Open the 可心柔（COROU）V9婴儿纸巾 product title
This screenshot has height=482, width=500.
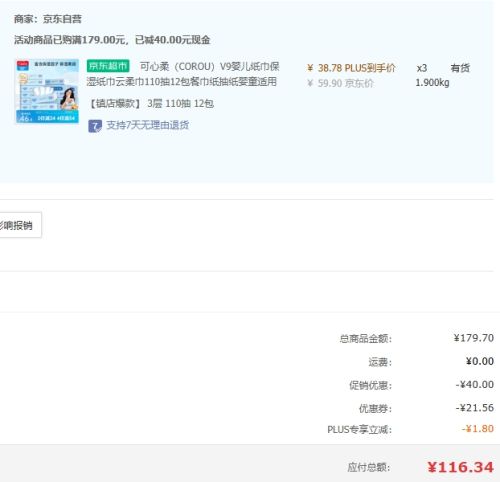183,74
